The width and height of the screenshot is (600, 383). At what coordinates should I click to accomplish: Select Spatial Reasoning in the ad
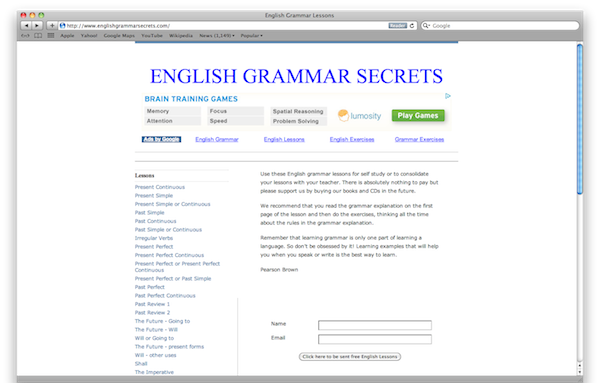point(298,111)
